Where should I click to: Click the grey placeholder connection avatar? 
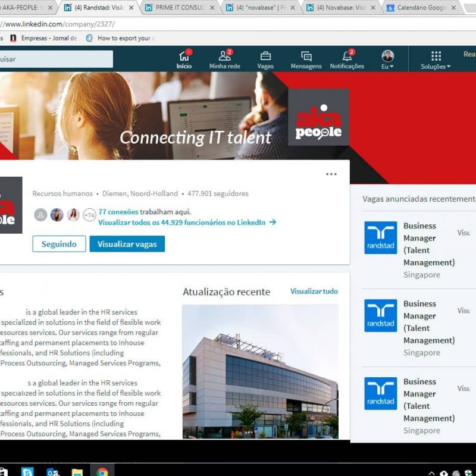(40, 215)
